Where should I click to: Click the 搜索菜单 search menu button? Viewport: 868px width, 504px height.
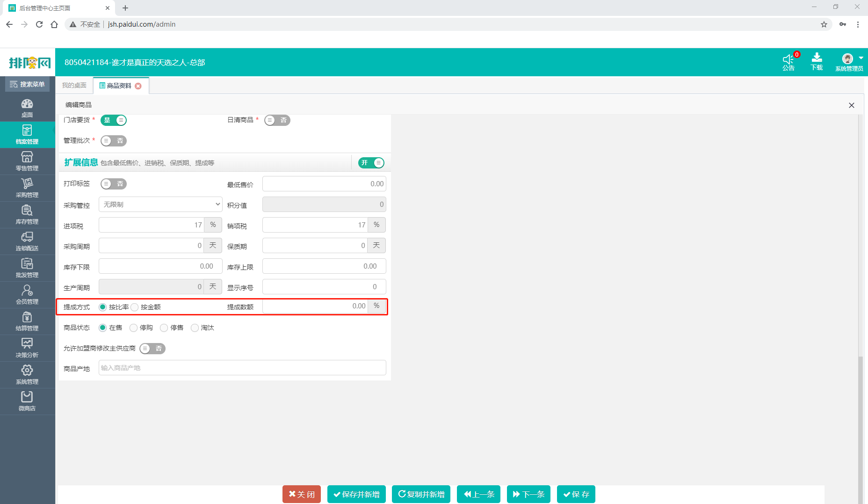[x=27, y=84]
